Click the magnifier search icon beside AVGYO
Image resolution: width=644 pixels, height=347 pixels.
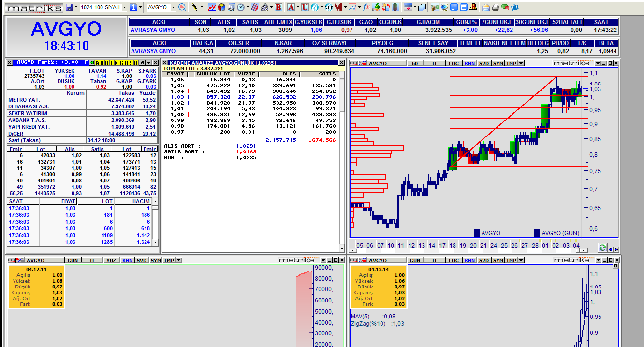click(x=182, y=7)
